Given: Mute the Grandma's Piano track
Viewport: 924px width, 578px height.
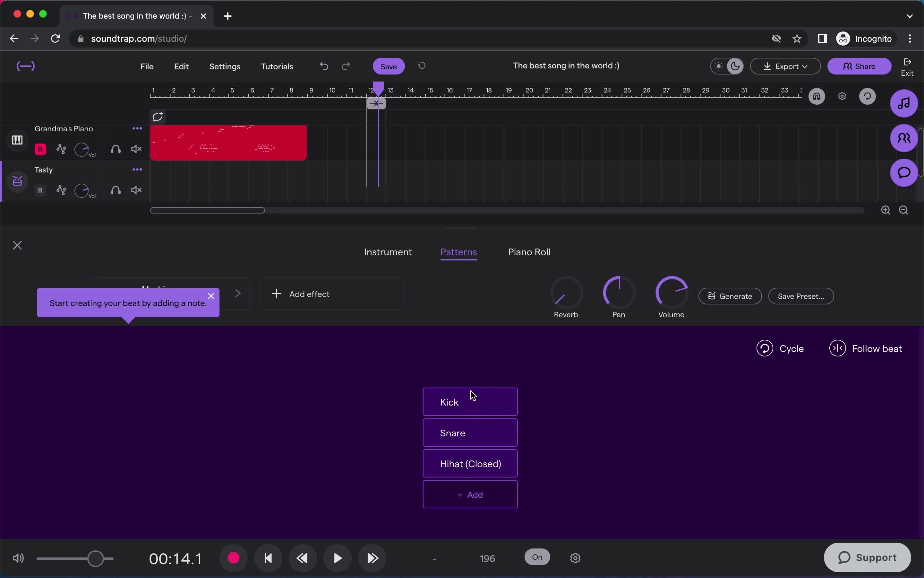Looking at the screenshot, I should pyautogui.click(x=136, y=149).
